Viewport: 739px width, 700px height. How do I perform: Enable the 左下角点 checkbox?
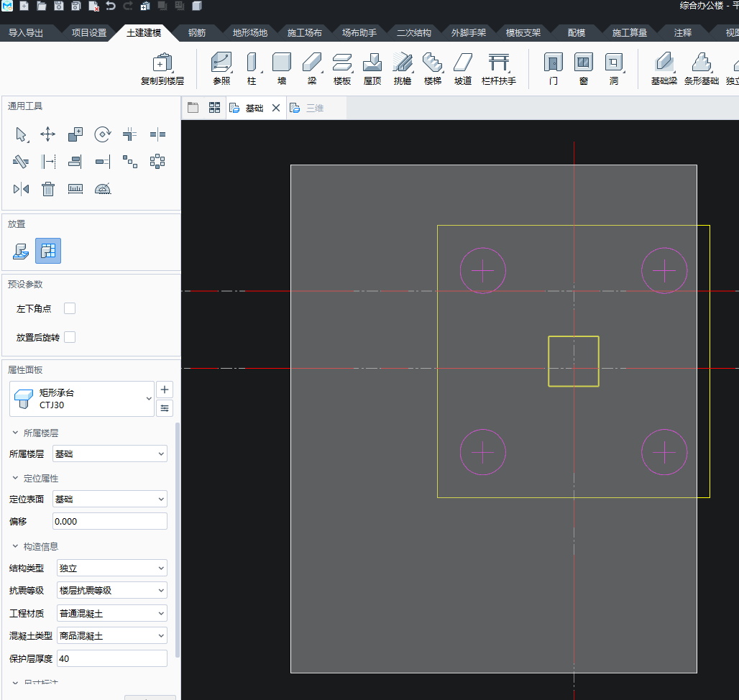[x=70, y=308]
